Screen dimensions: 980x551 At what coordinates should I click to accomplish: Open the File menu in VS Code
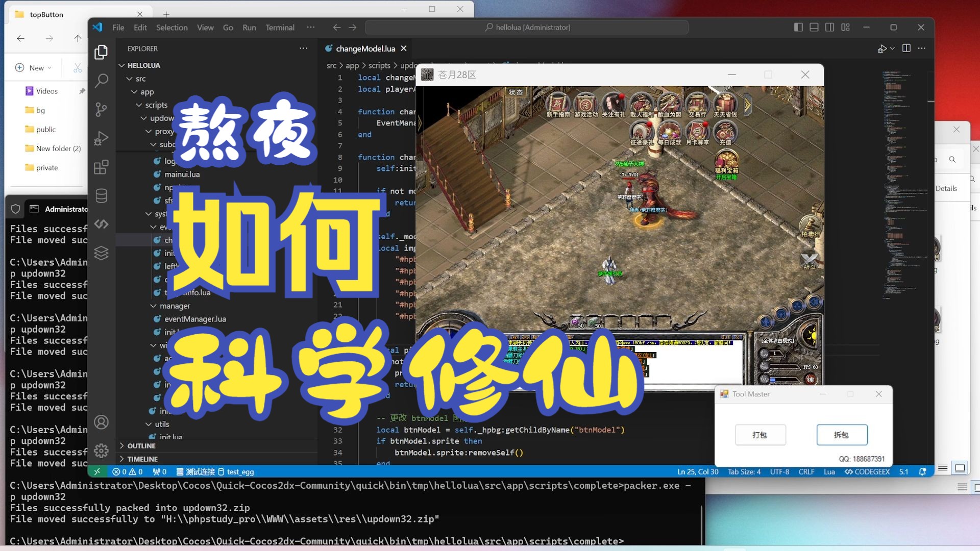pos(118,28)
